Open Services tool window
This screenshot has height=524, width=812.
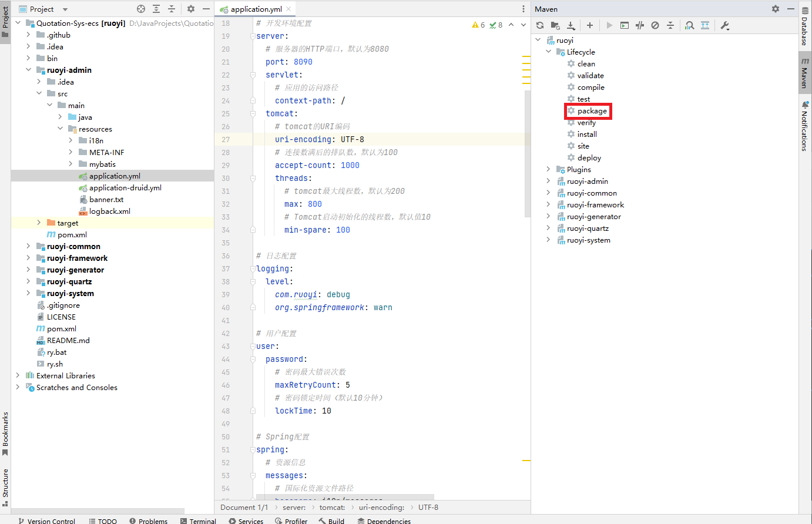coord(246,521)
